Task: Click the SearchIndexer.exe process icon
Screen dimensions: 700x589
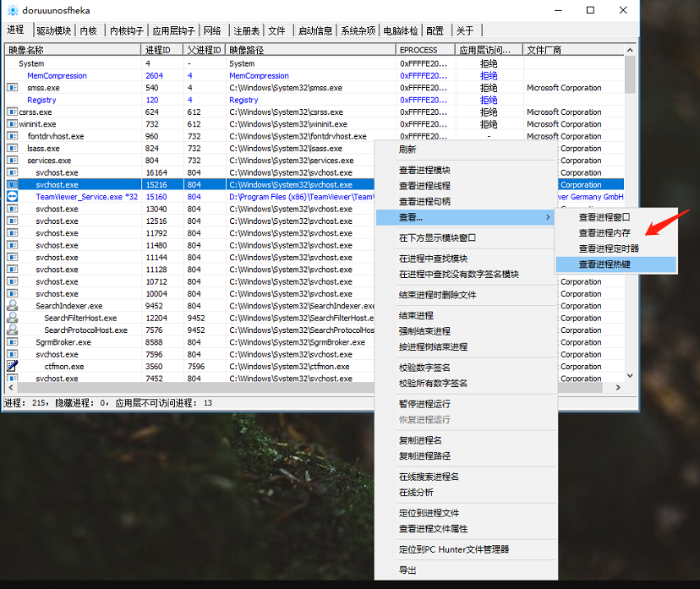Action: coord(12,306)
